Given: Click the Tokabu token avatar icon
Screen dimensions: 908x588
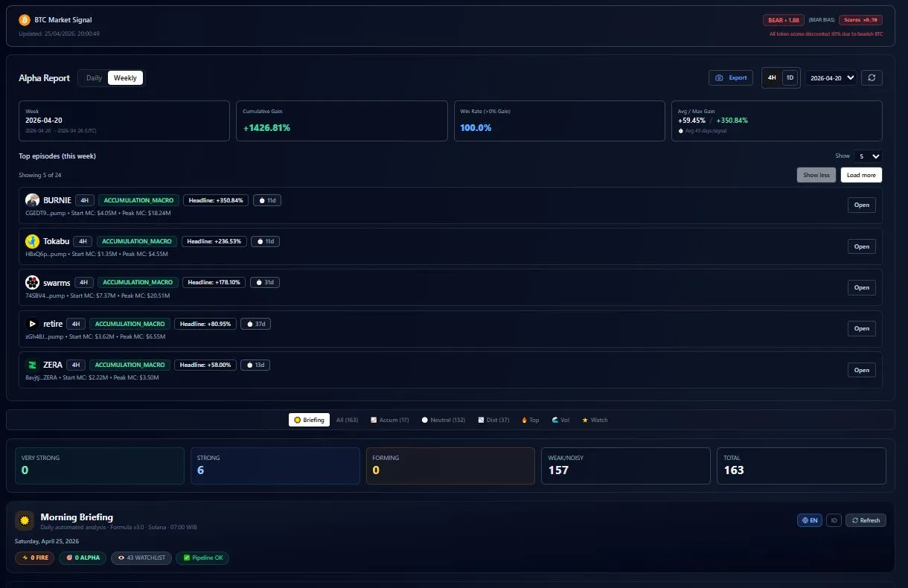Looking at the screenshot, I should tap(32, 240).
